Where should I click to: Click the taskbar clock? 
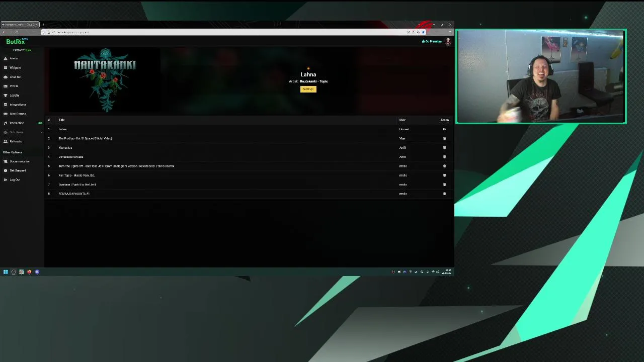446,272
